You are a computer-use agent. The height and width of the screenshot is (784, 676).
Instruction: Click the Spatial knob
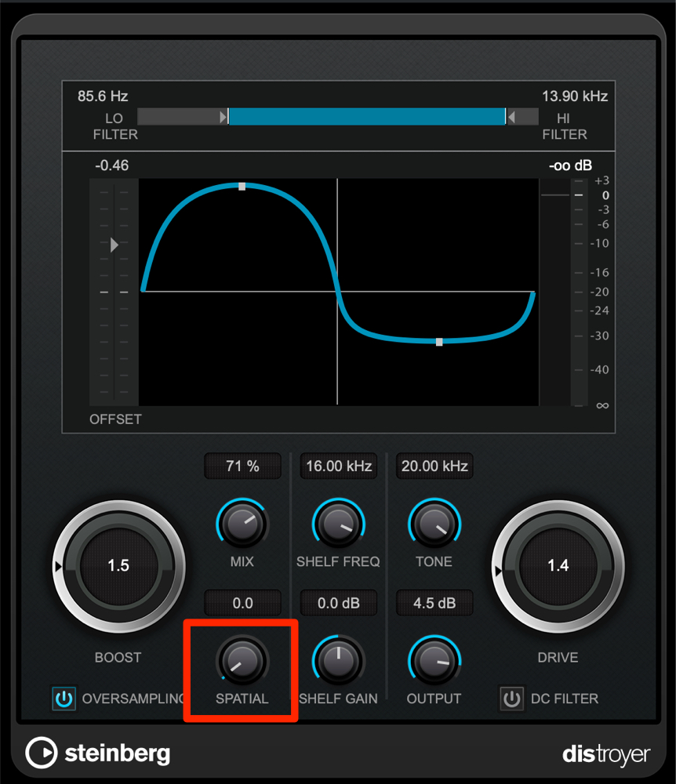pos(242,662)
